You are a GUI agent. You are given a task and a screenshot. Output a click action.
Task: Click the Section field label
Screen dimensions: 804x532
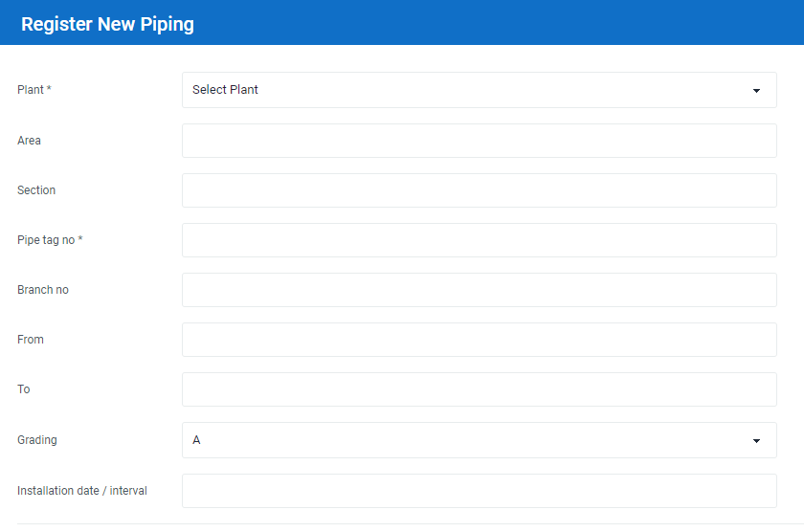pos(36,190)
